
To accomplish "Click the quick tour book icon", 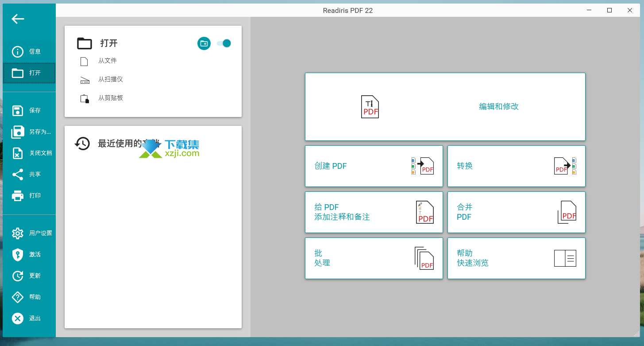I will 565,258.
